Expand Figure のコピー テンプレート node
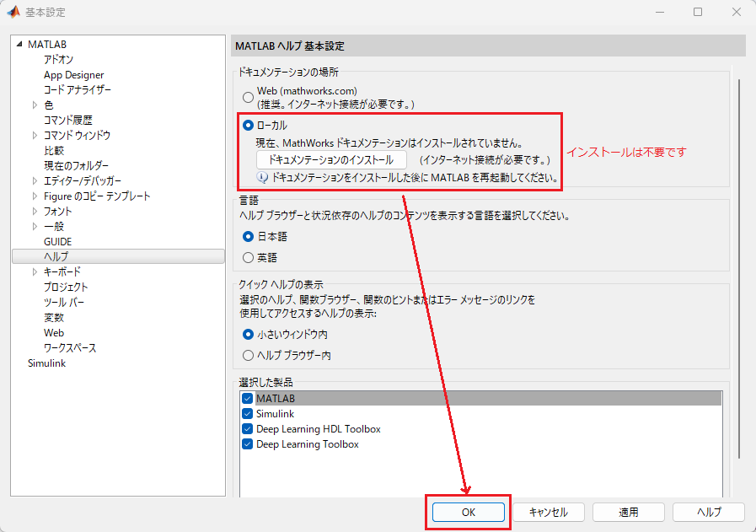The width and height of the screenshot is (756, 532). tap(35, 196)
